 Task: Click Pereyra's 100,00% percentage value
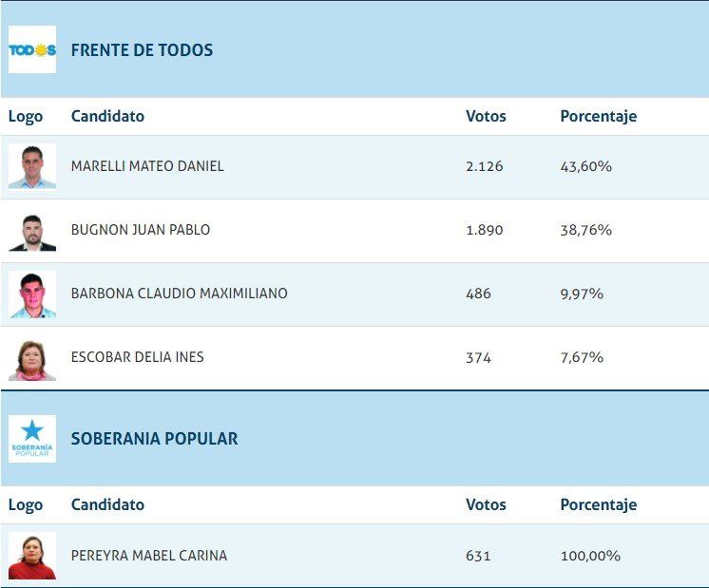click(x=589, y=556)
